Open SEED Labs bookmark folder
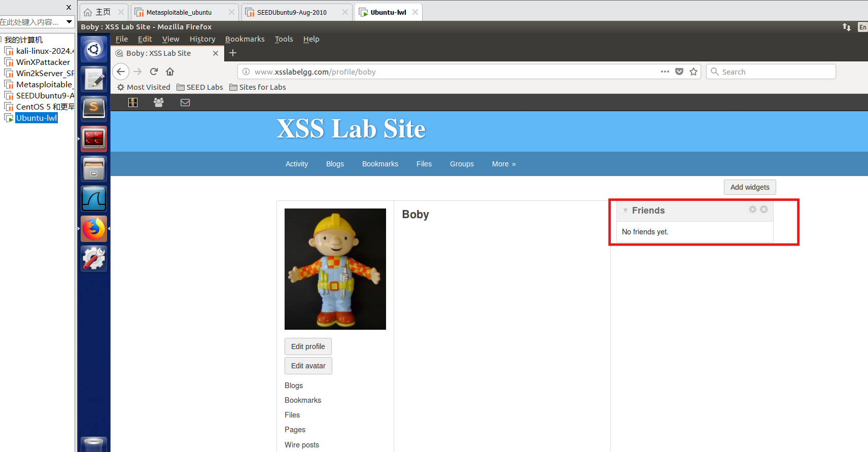The height and width of the screenshot is (452, 868). coord(200,87)
